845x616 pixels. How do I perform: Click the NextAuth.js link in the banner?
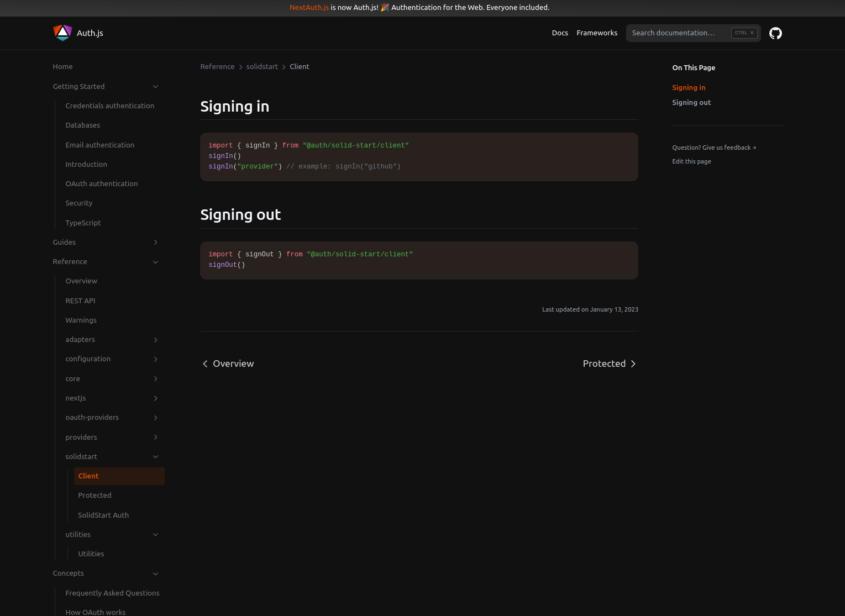click(x=309, y=7)
